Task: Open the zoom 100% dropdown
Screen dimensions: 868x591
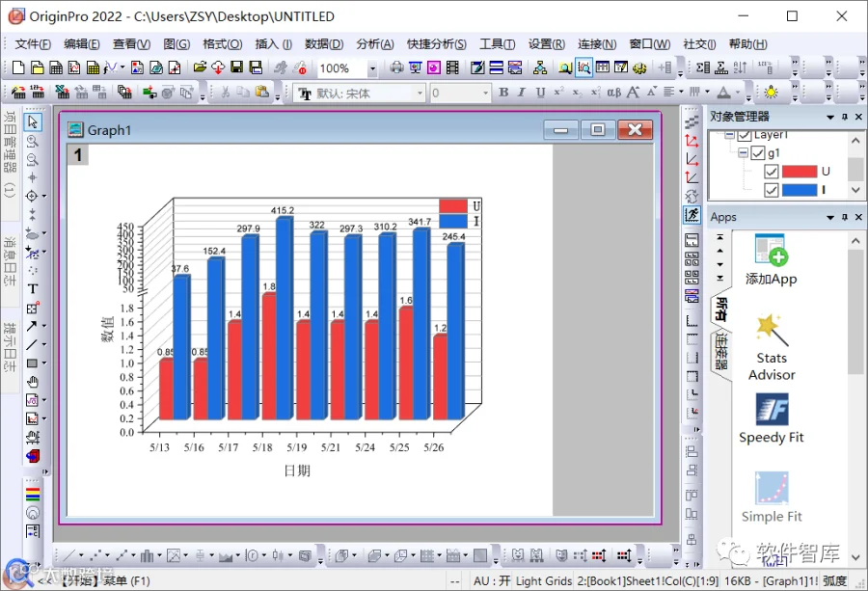Action: (x=372, y=68)
